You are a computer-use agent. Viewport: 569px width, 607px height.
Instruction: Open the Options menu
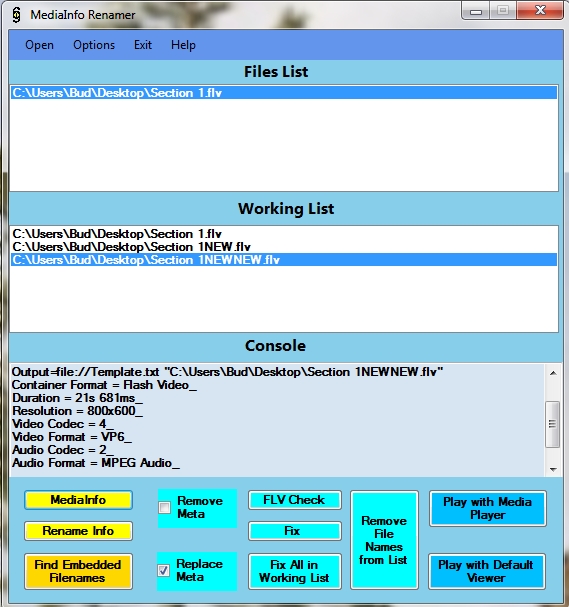94,45
